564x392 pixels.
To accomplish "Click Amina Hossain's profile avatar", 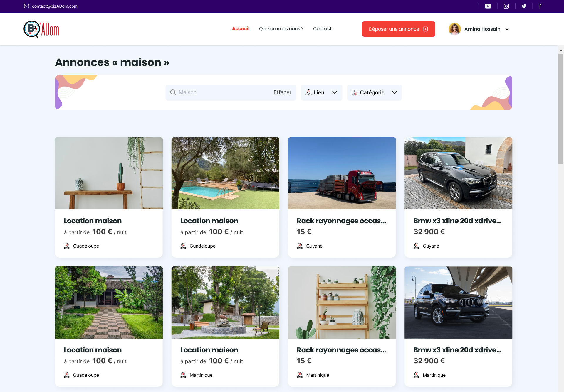I will tap(454, 29).
